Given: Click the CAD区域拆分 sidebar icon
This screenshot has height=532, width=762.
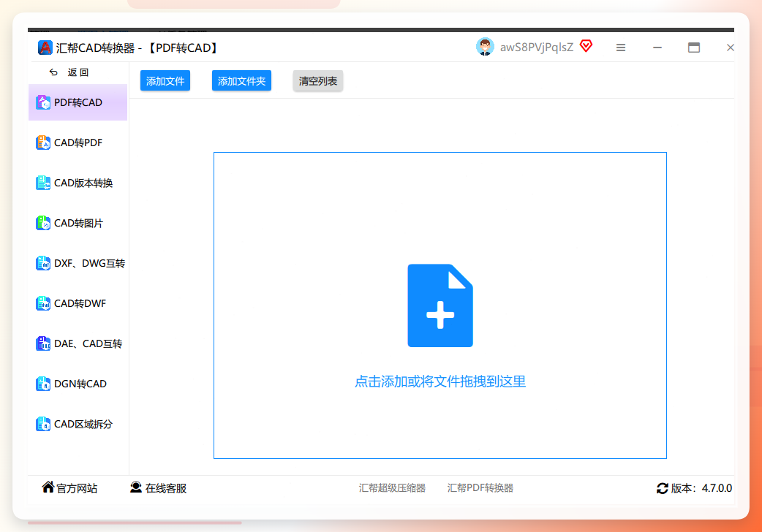Looking at the screenshot, I should pyautogui.click(x=42, y=424).
